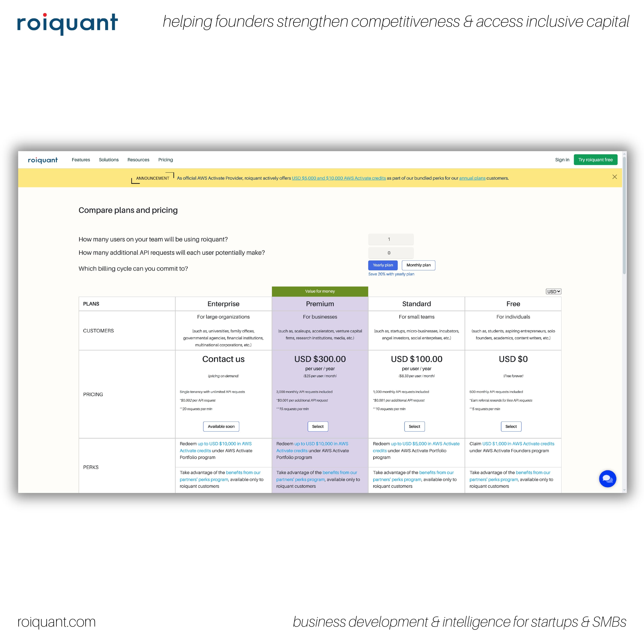
Task: Select the Standard plan
Action: (x=414, y=426)
